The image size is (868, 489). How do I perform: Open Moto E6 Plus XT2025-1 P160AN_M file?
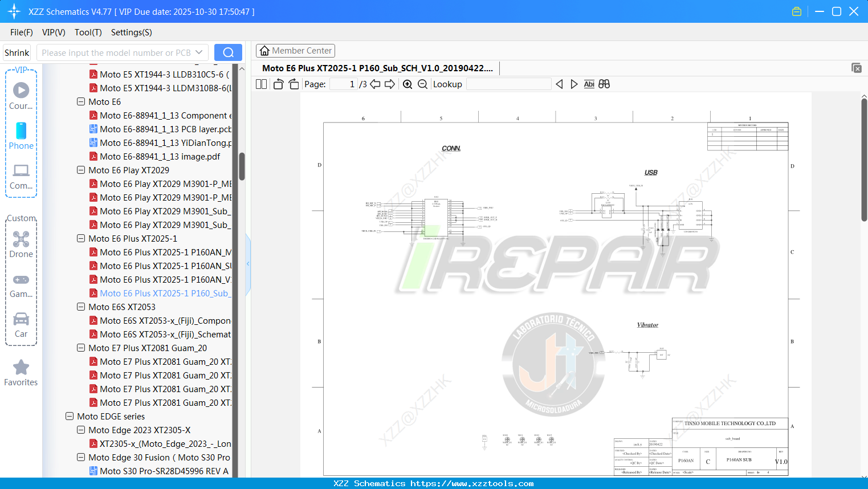(160, 252)
